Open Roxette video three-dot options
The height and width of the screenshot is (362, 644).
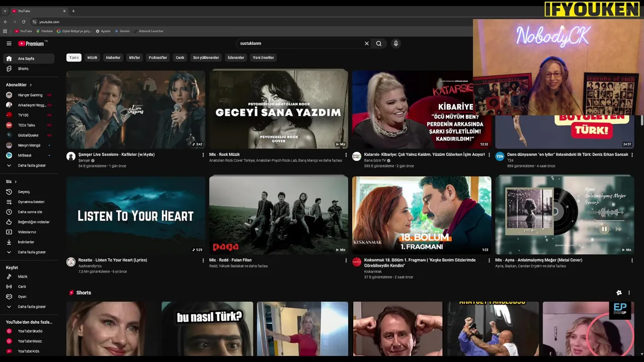pos(203,260)
